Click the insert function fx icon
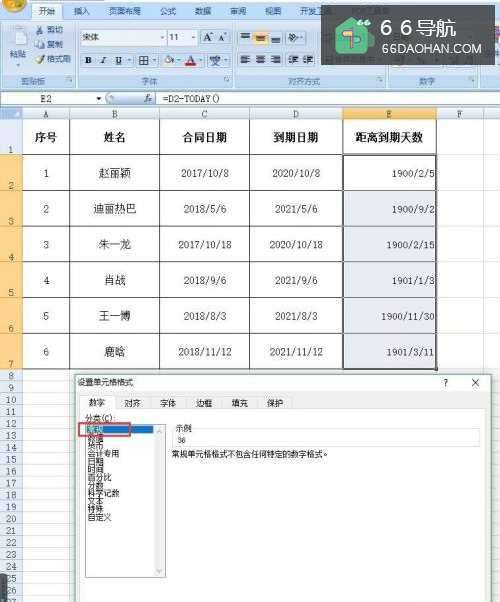The height and width of the screenshot is (602, 500). click(x=148, y=99)
